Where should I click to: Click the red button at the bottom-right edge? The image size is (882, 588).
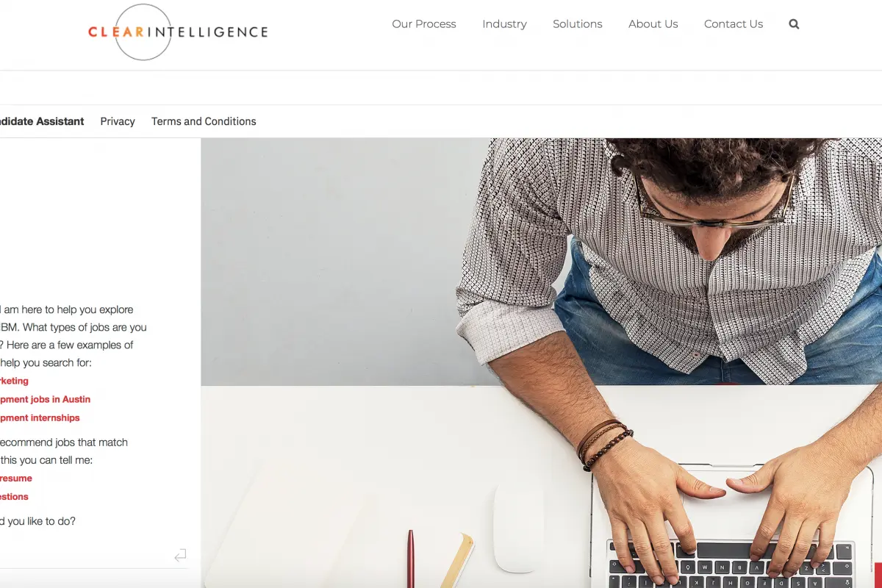(878, 574)
